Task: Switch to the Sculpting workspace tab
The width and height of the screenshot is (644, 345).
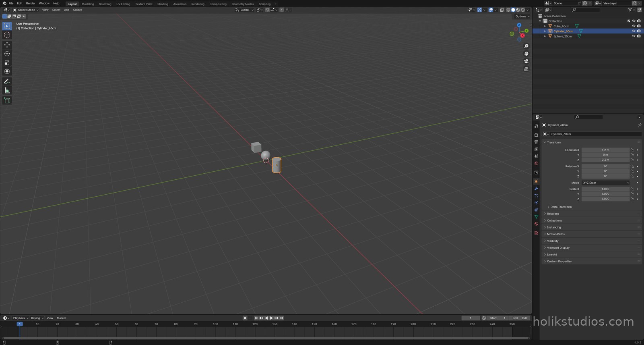Action: [105, 4]
